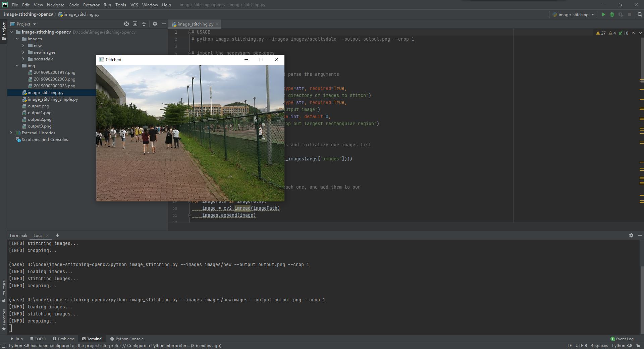Collapse the img folder
Screen dimensions: 644x349
(x=17, y=65)
